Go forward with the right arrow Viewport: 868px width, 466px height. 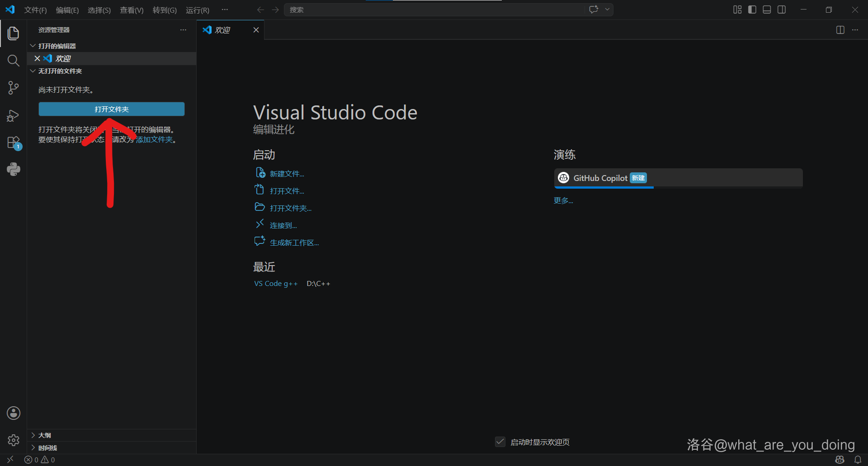(275, 10)
